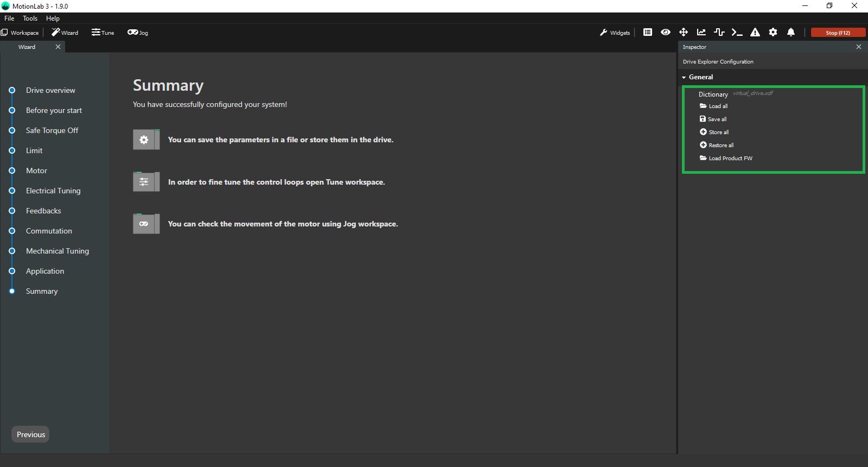Screen dimensions: 868x467
Task: Open the line chart widget icon
Action: (x=701, y=33)
